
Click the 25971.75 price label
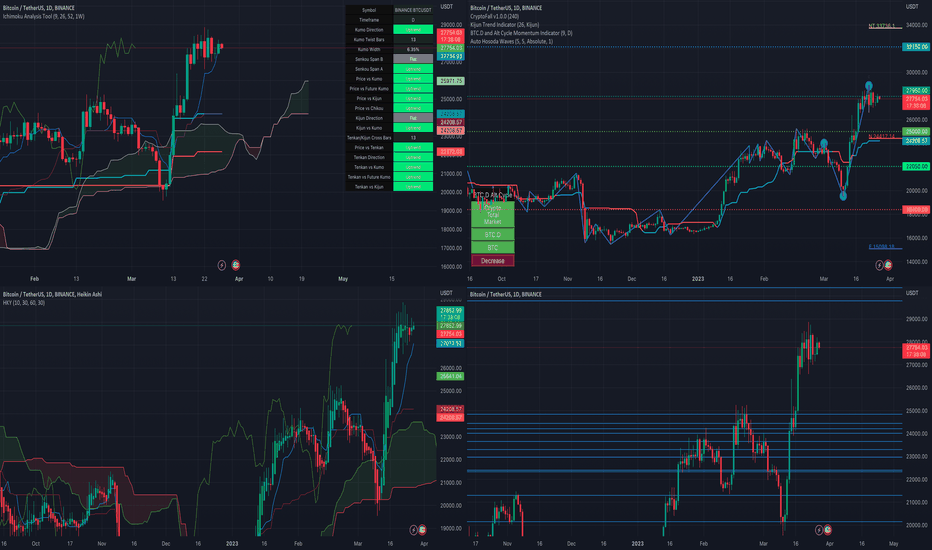tap(451, 81)
